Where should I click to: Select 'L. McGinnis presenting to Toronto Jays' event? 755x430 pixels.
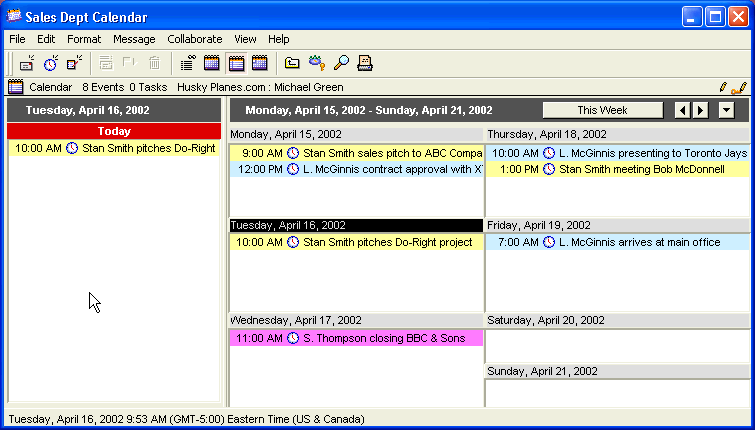click(x=618, y=153)
